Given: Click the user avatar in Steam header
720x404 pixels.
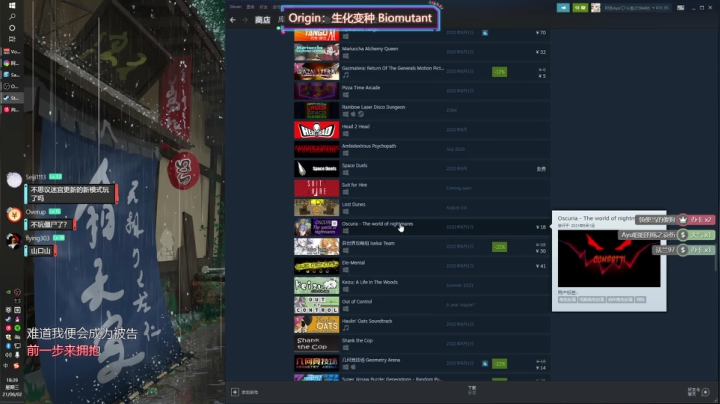Looking at the screenshot, I should [x=596, y=8].
